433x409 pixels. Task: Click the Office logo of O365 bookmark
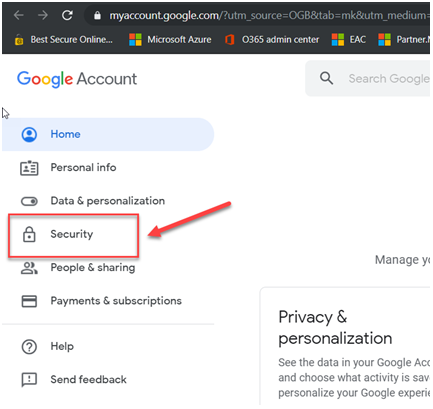coord(230,40)
